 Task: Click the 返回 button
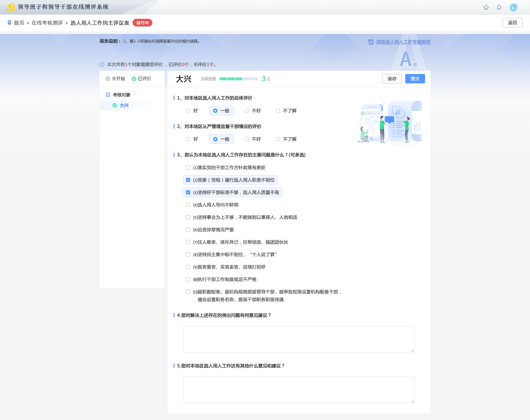512,23
